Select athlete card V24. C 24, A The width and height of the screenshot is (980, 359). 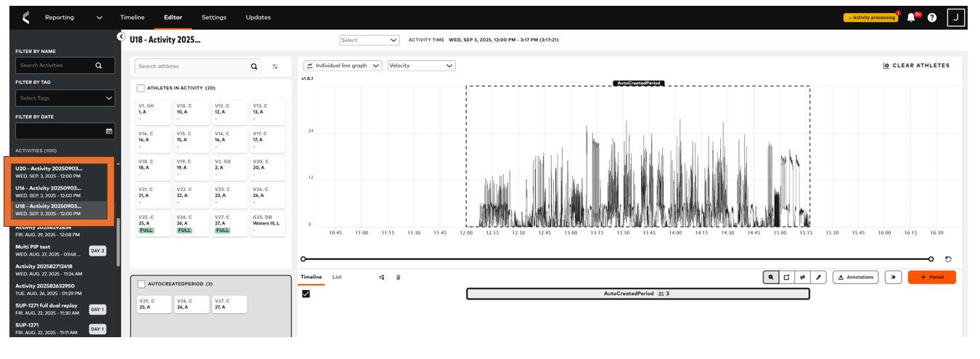tap(269, 196)
